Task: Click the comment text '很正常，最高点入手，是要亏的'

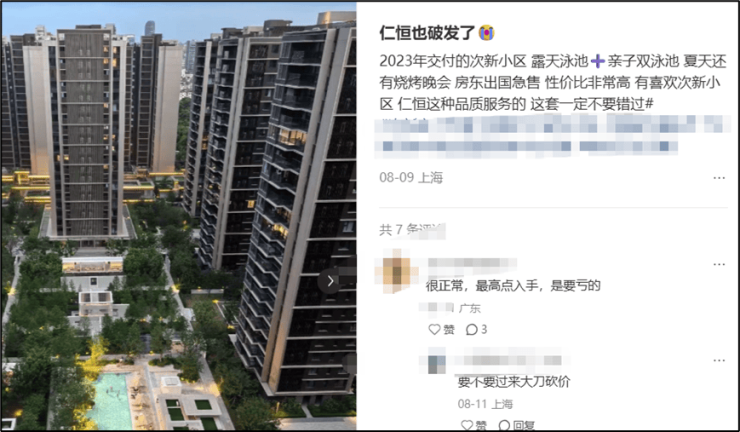Action: point(513,286)
